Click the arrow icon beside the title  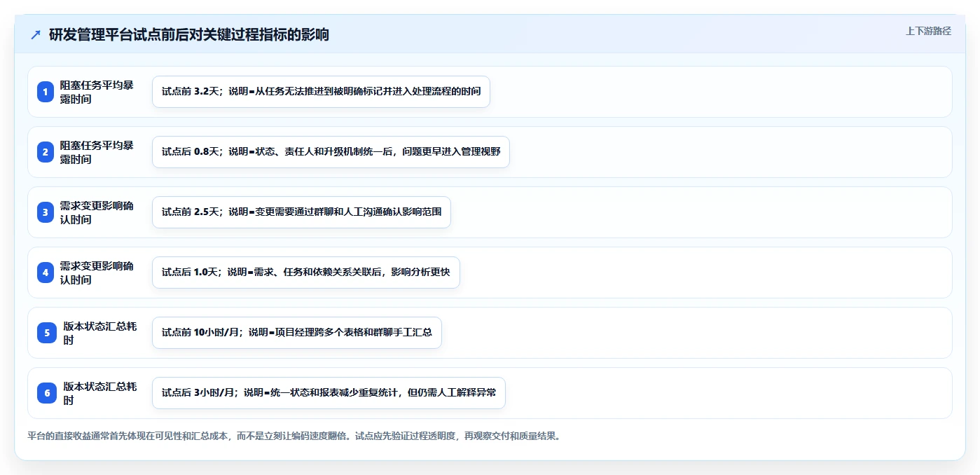36,35
